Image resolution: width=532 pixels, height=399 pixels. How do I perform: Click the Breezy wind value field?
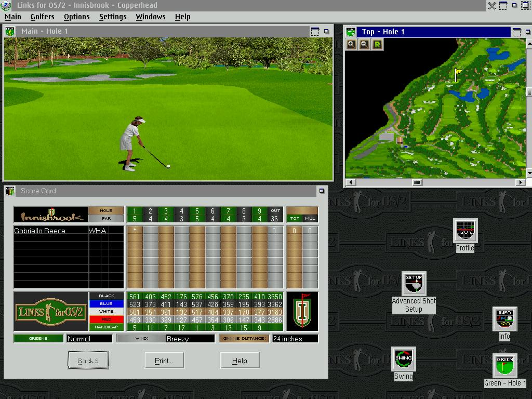190,339
